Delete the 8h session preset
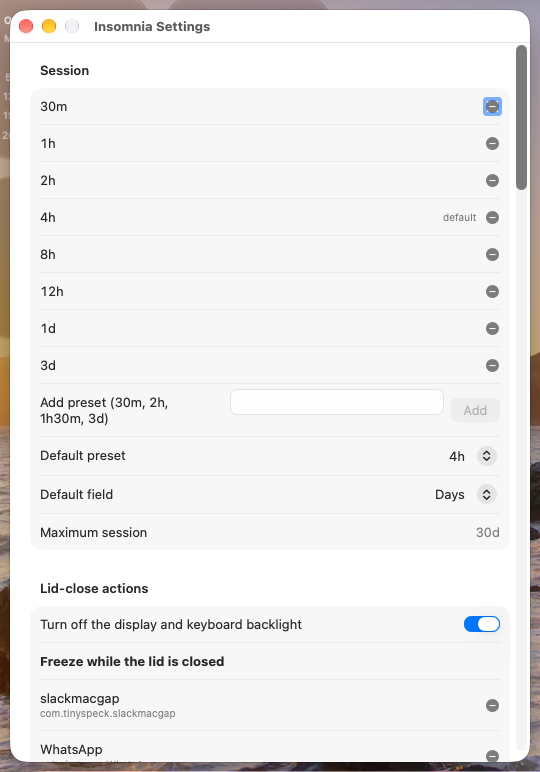Viewport: 540px width, 772px height. pyautogui.click(x=492, y=254)
